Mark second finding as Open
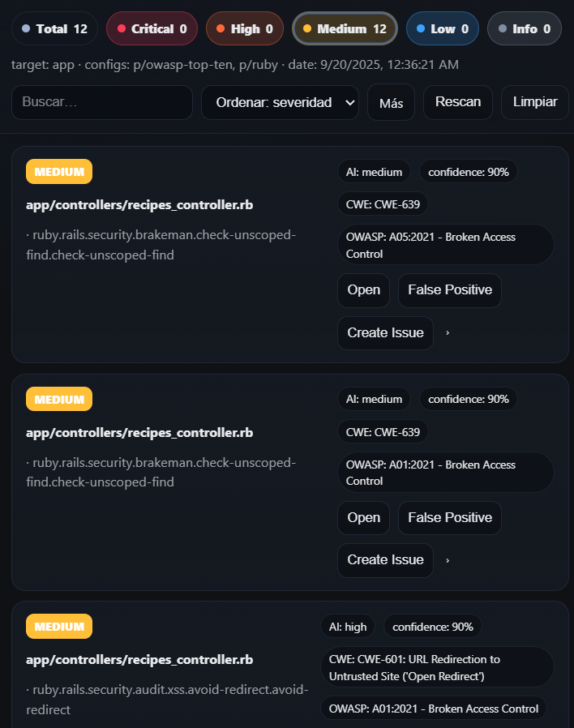The image size is (574, 728). click(363, 517)
